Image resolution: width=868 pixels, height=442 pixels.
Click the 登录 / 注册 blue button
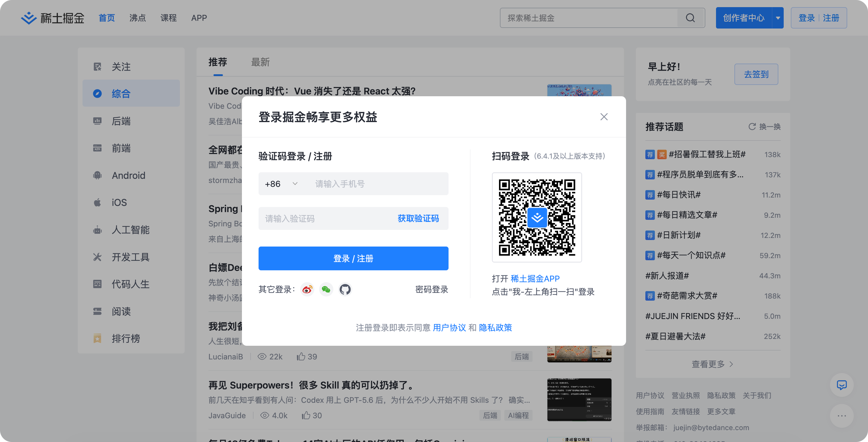tap(353, 258)
